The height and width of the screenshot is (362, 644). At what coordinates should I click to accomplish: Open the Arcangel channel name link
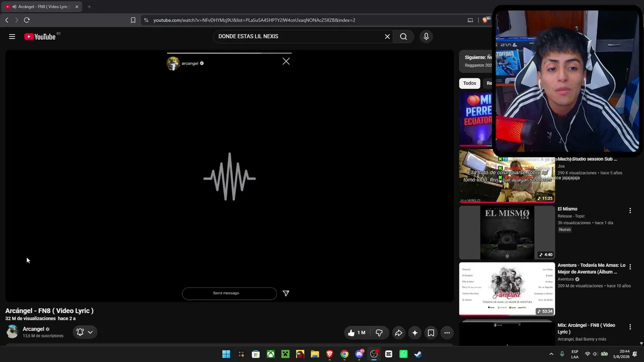[x=34, y=329]
